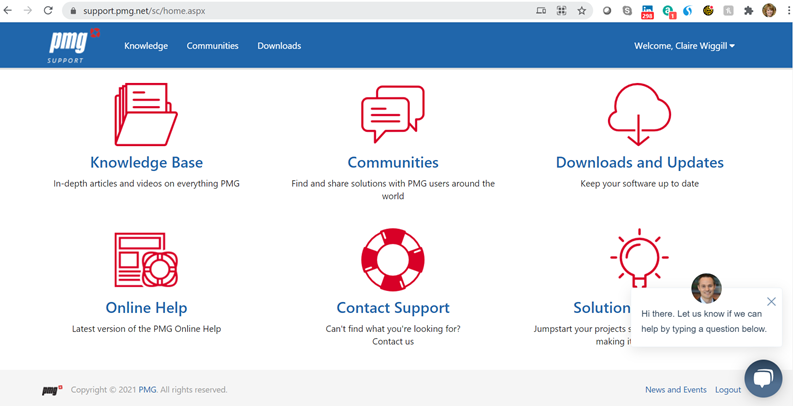Screen dimensions: 793x406
Task: Click the black round extension icon with red dot
Action: tap(708, 11)
